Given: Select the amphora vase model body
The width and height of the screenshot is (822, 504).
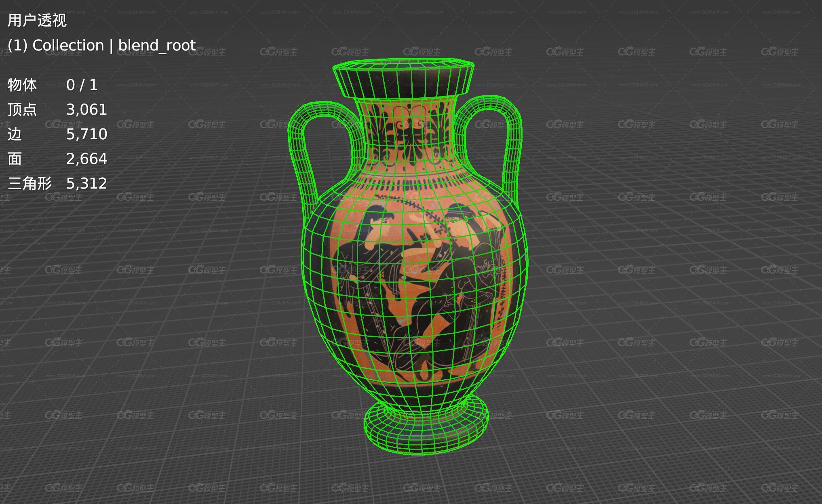Looking at the screenshot, I should [414, 283].
